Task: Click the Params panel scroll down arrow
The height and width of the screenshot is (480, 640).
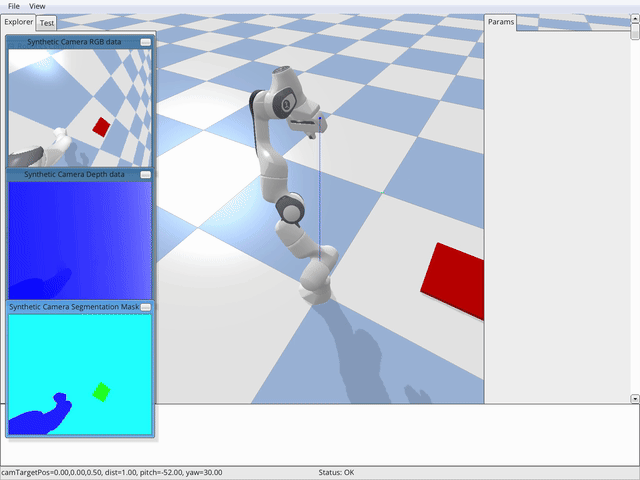Action: [x=635, y=398]
